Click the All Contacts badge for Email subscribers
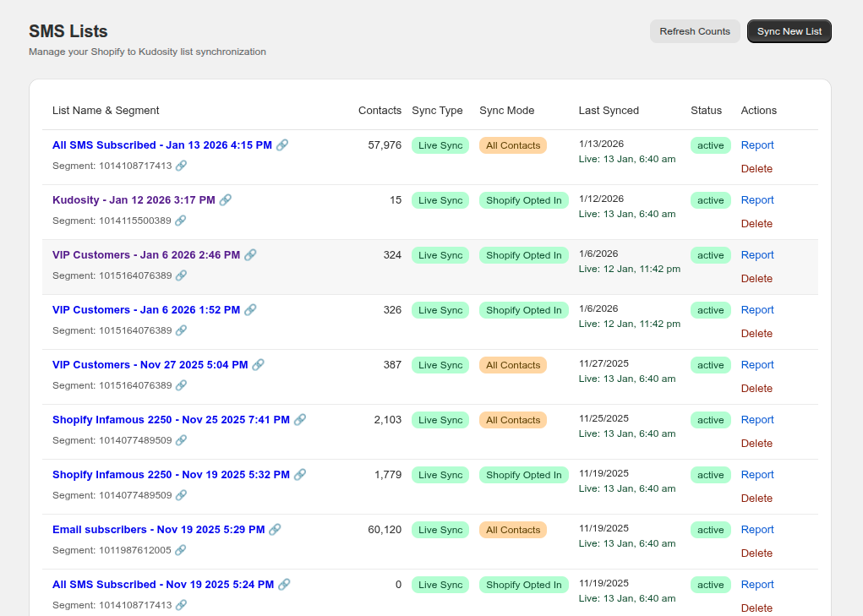This screenshot has width=863, height=616. coord(513,530)
